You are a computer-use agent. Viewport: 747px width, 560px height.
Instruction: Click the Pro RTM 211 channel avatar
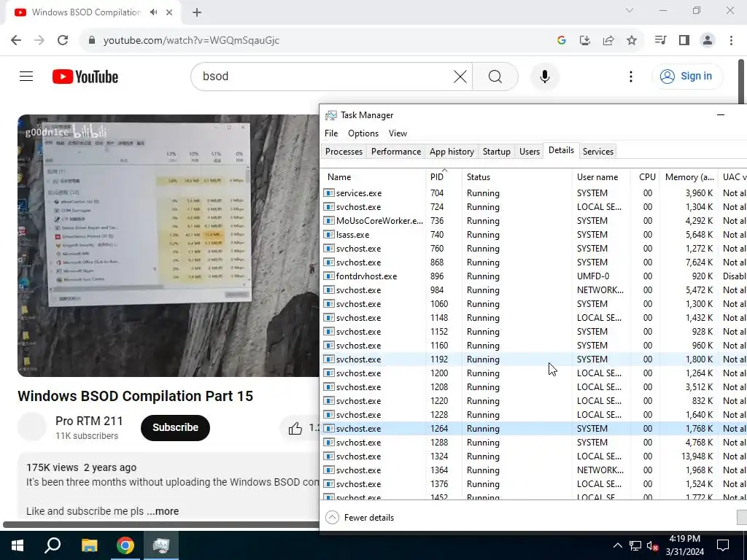(x=32, y=427)
